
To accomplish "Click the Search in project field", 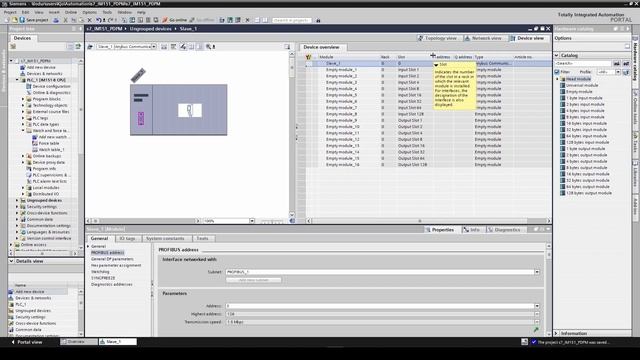I will [x=291, y=20].
